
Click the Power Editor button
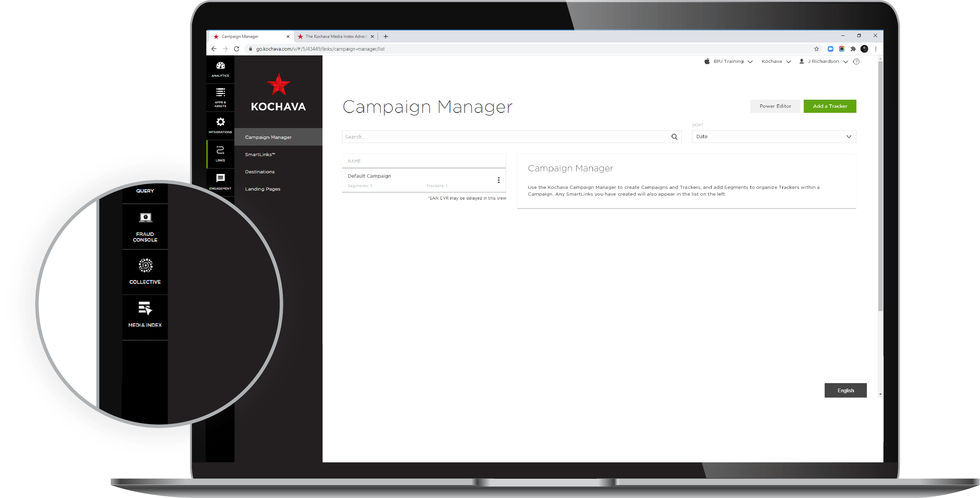[774, 106]
